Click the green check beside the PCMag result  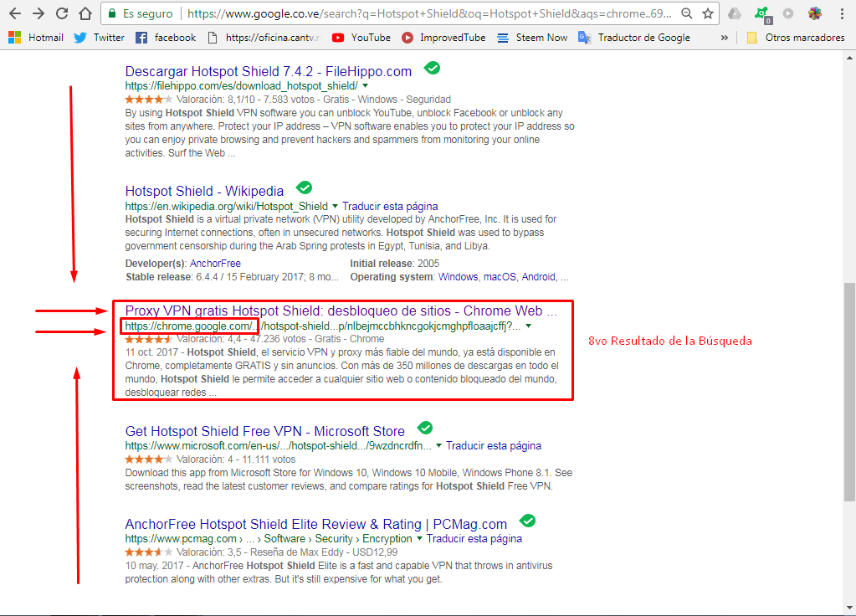coord(527,521)
